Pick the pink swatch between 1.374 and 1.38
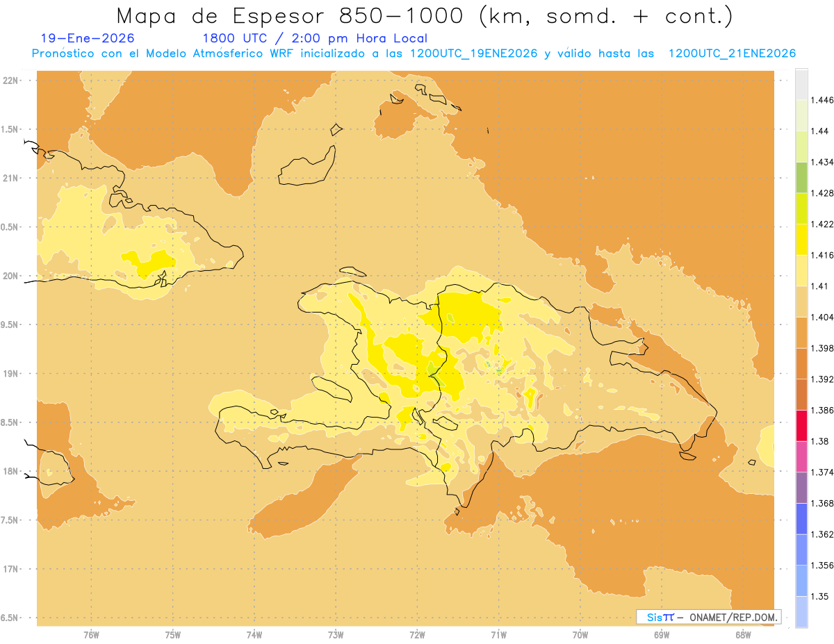 (801, 456)
